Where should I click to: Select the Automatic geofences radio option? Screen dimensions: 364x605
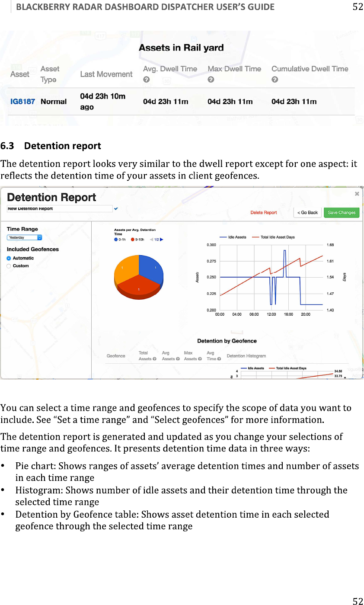click(9, 258)
